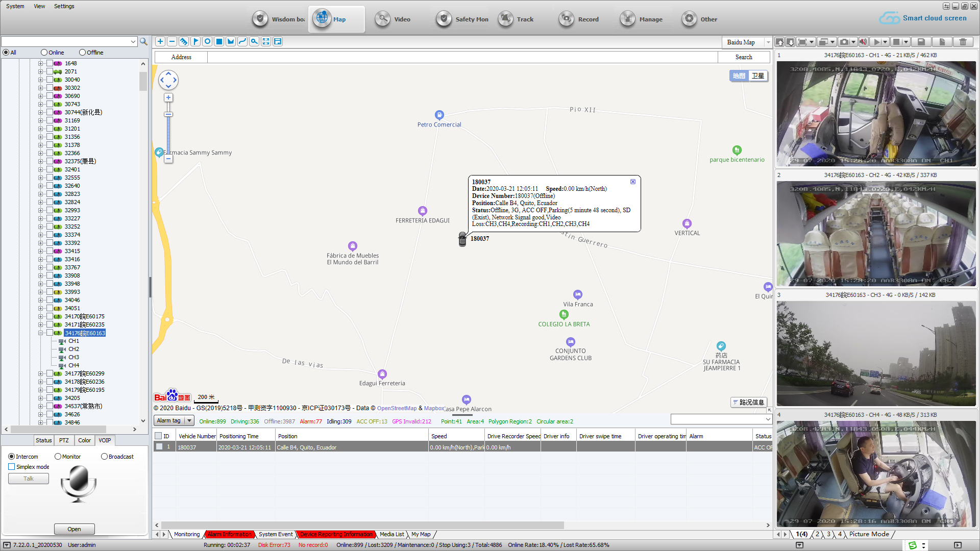Enable the Simplex mode checkbox
Viewport: 980px width, 551px height.
tap(12, 467)
